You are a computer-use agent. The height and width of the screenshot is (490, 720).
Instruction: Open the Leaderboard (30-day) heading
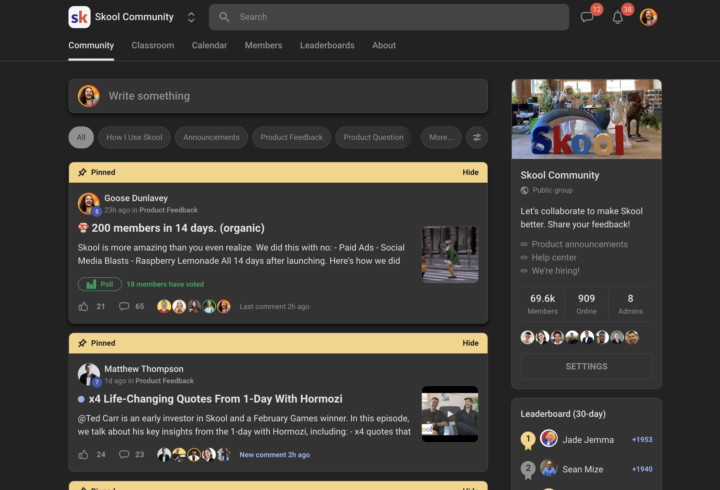[563, 414]
